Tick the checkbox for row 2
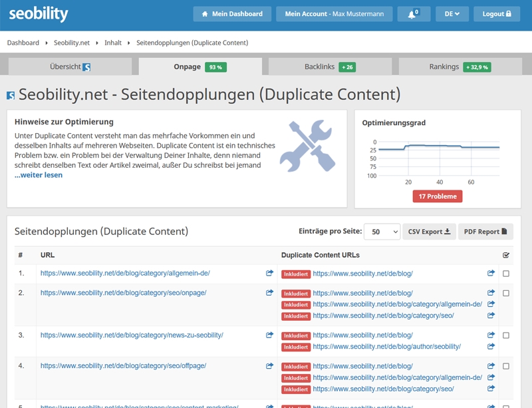Image resolution: width=532 pixels, height=408 pixels. pos(506,293)
